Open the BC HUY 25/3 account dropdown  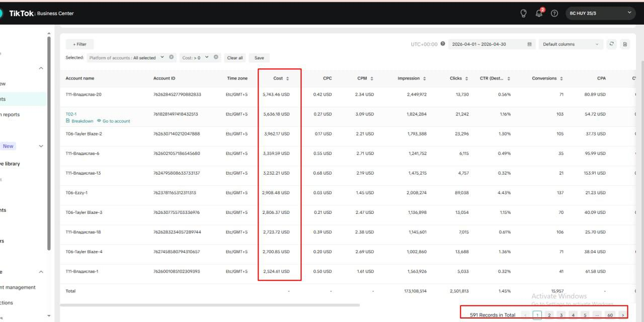pos(601,14)
